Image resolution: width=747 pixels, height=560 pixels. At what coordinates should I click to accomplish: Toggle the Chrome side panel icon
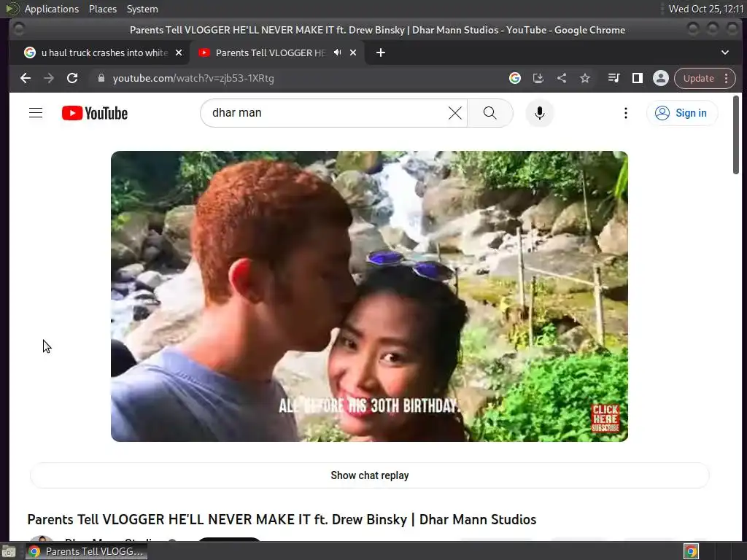[x=638, y=78]
